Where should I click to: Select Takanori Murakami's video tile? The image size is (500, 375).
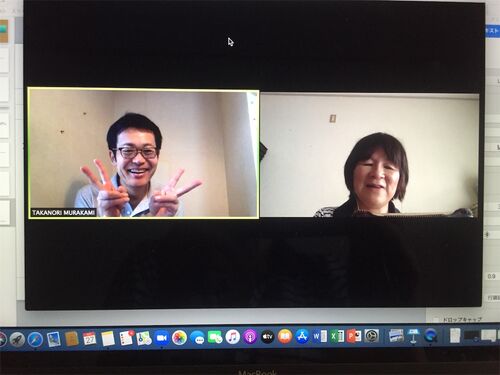(x=143, y=153)
